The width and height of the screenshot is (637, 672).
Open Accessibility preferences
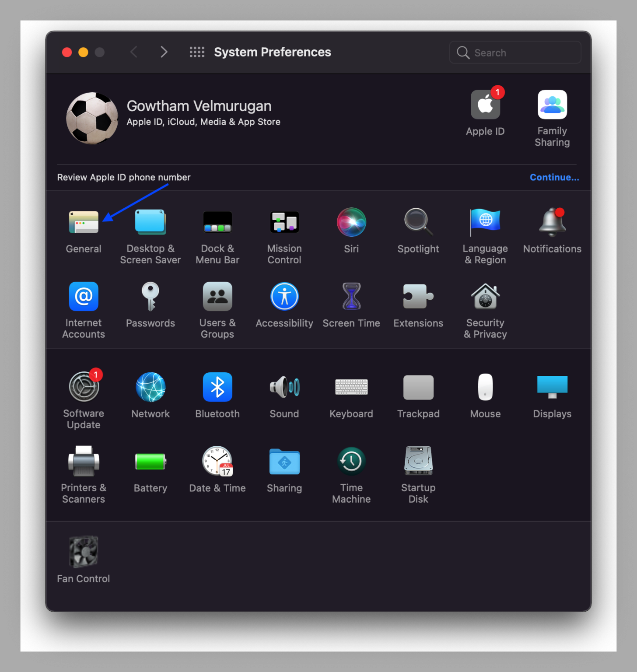point(284,297)
